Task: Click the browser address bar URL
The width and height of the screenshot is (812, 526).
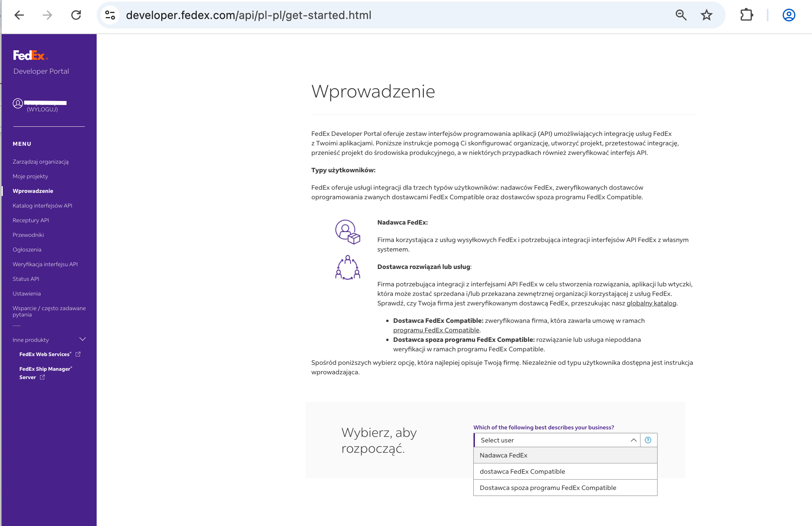Action: 248,15
